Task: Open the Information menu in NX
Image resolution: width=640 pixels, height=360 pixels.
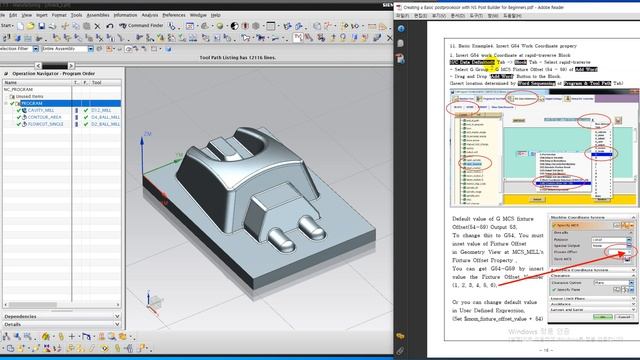Action: [x=125, y=15]
